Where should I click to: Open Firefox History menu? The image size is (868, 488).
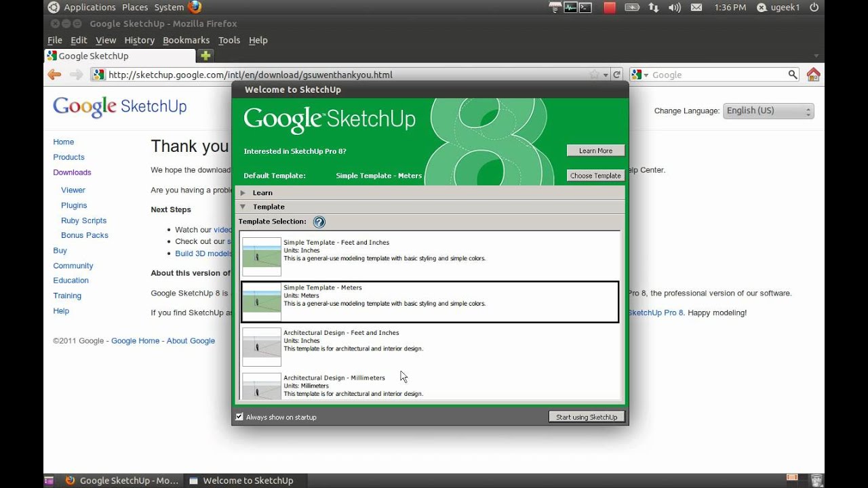[x=140, y=40]
